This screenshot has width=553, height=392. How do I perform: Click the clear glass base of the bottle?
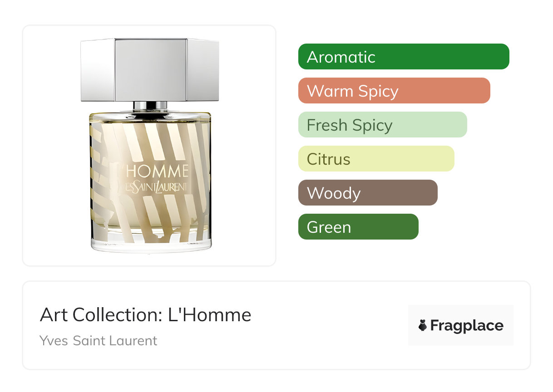(151, 244)
